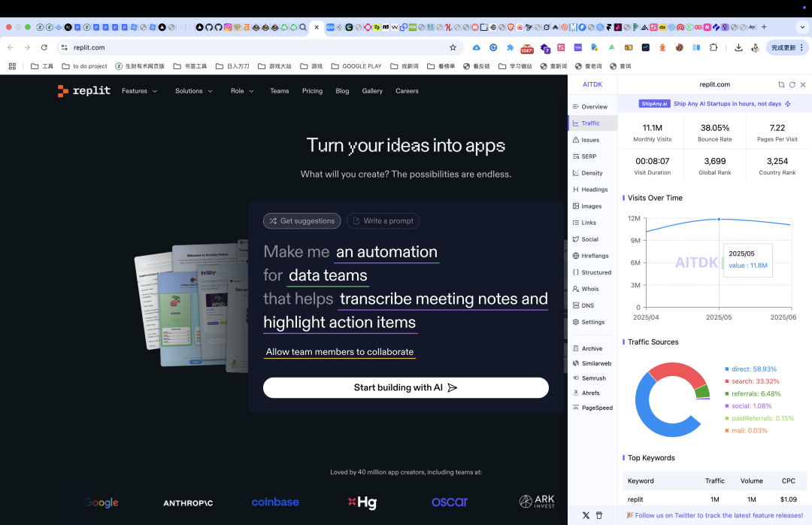Click the refresh icon in AITDK header
This screenshot has height=525, width=812.
(x=792, y=84)
